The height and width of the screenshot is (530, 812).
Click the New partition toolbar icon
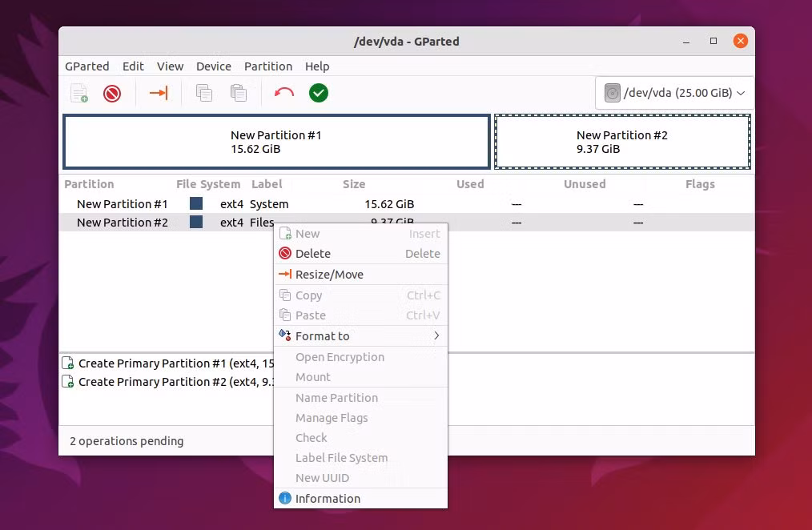coord(79,93)
